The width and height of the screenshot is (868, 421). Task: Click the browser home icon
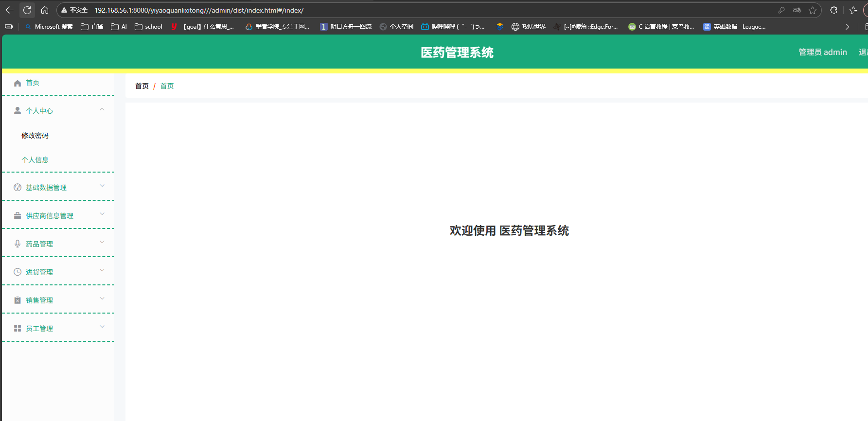pyautogui.click(x=45, y=10)
